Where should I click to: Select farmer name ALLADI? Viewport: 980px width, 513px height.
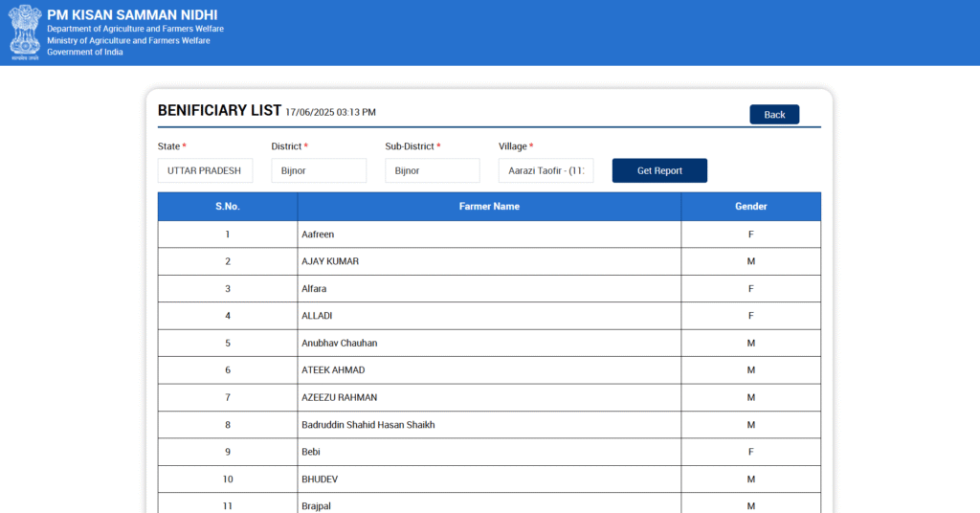click(x=317, y=316)
